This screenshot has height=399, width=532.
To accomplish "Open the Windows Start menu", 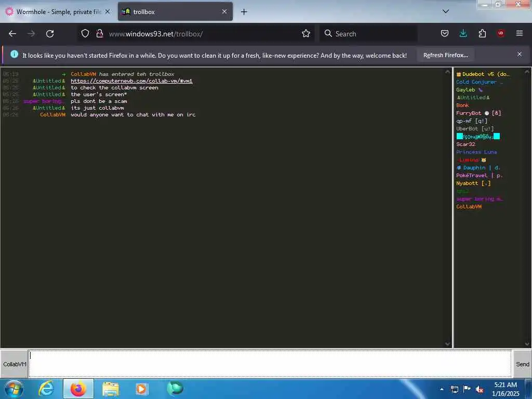I will click(x=14, y=389).
